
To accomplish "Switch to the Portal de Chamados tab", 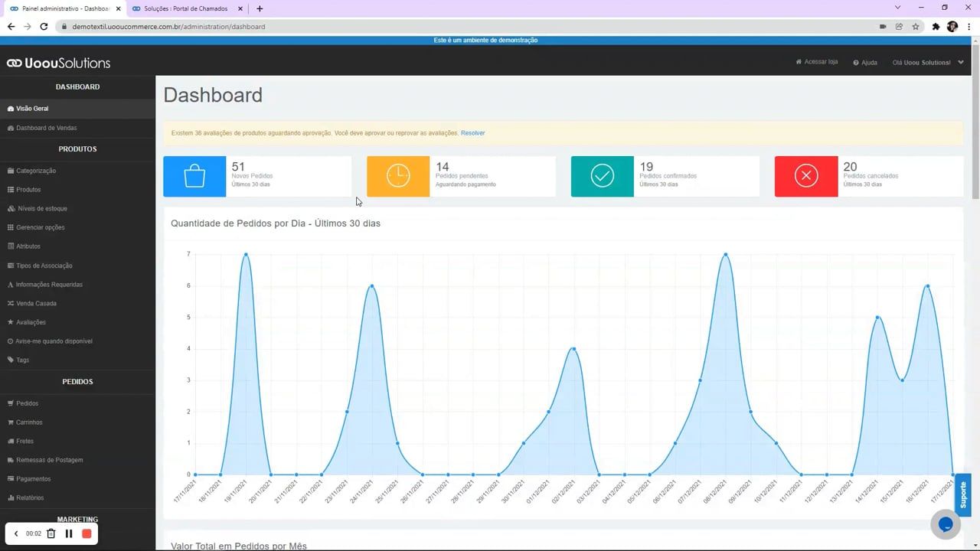I will tap(185, 8).
